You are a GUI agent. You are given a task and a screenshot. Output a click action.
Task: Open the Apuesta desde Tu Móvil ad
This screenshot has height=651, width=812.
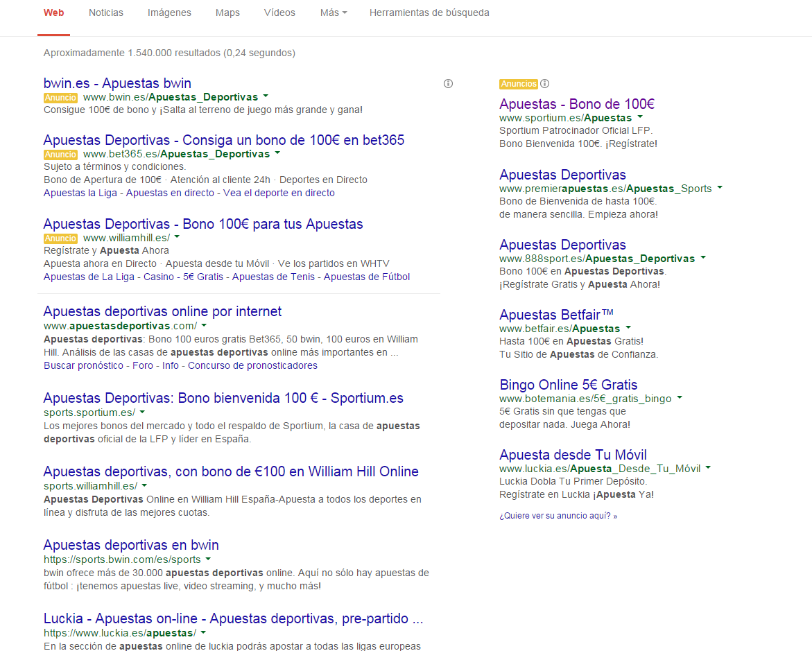point(573,455)
